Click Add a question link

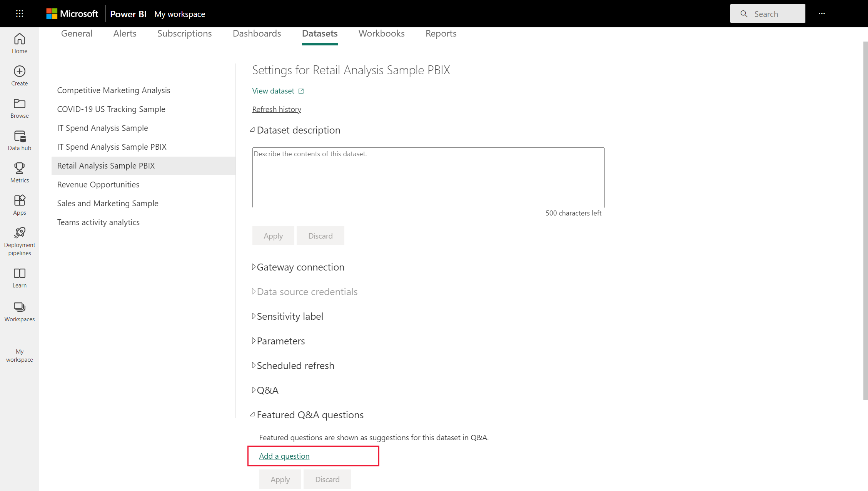pos(284,456)
